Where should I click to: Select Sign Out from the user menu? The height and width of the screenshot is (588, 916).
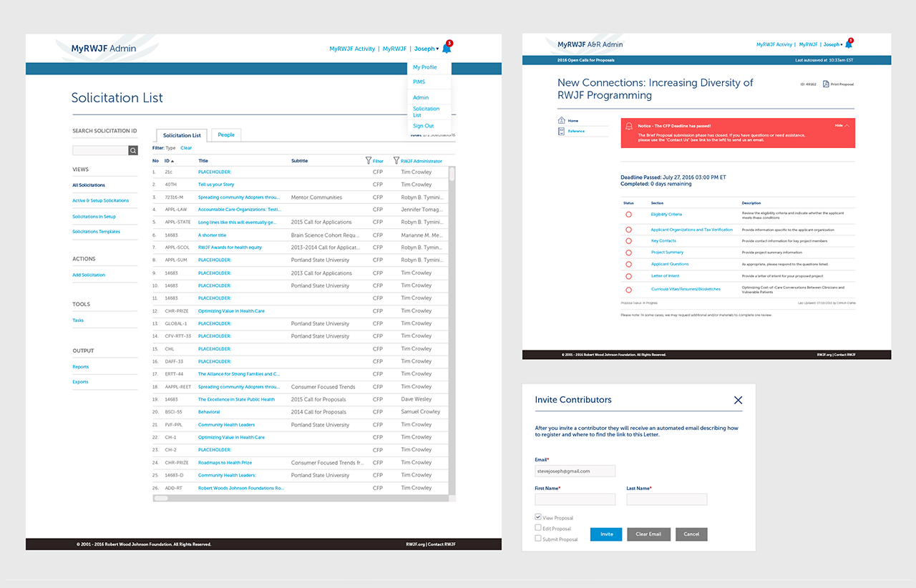point(423,126)
